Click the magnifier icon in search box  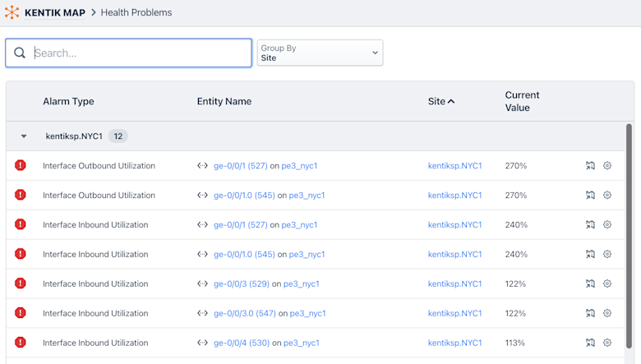point(20,53)
